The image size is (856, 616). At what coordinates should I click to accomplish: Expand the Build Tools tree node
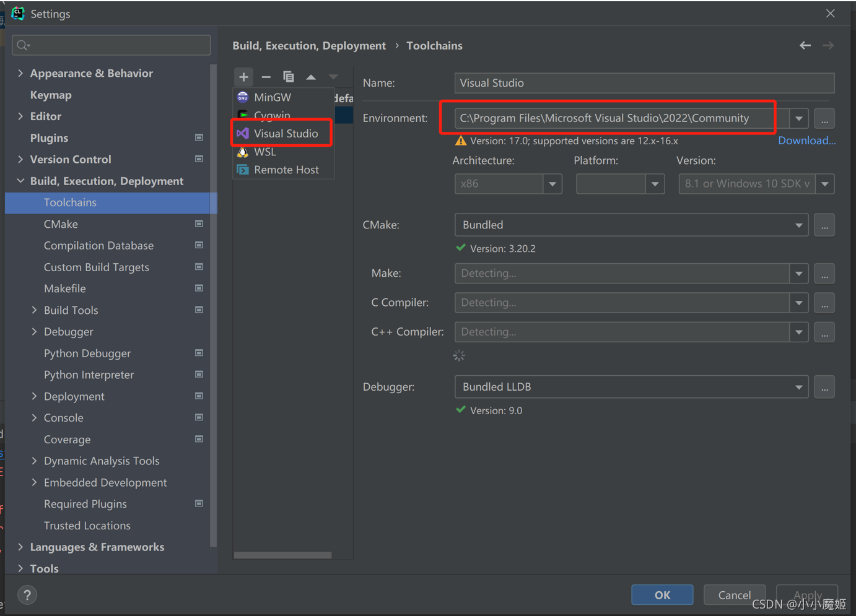pyautogui.click(x=35, y=310)
